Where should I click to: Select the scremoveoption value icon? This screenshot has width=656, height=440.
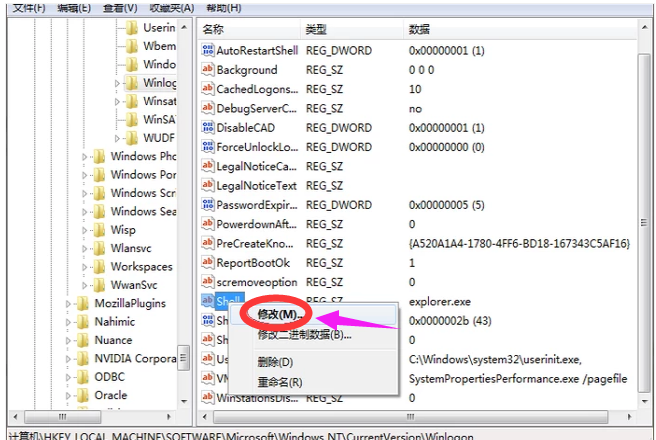(x=208, y=283)
